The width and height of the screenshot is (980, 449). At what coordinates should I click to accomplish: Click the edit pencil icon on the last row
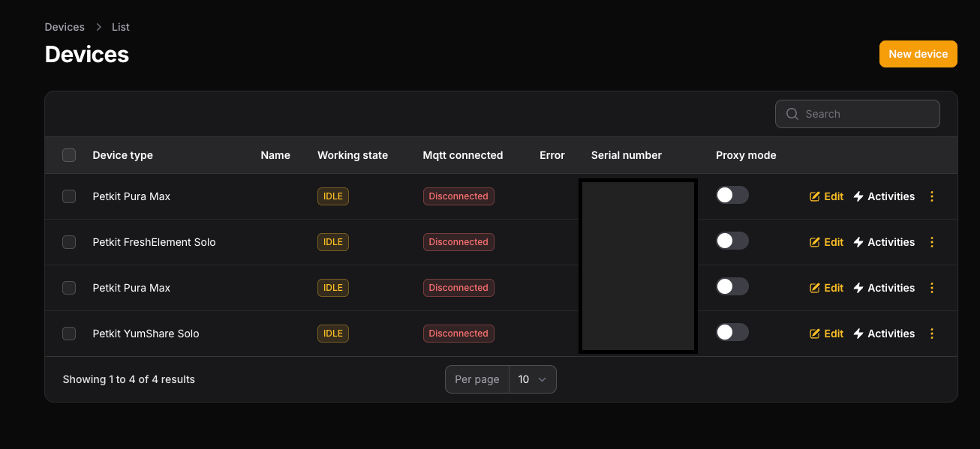815,334
